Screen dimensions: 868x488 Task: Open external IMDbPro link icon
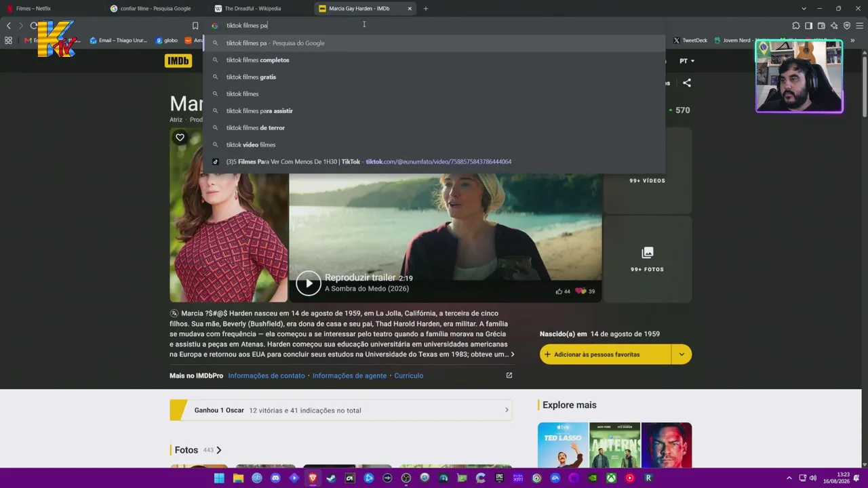pos(509,375)
